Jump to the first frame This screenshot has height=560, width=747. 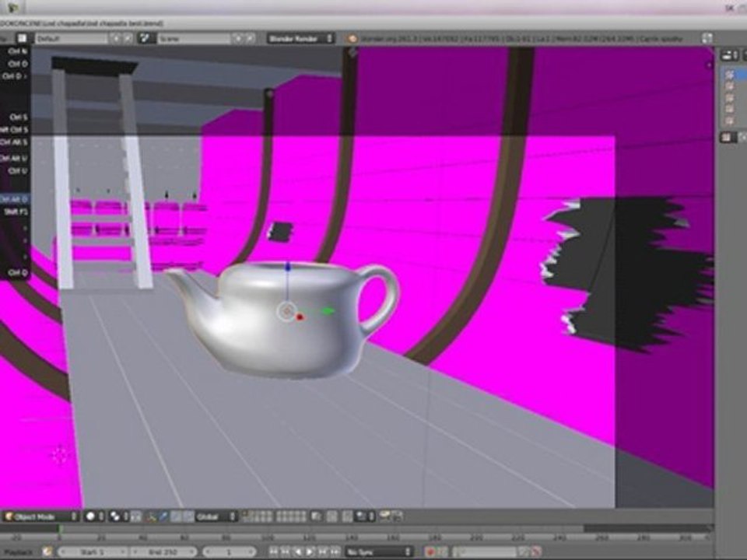click(x=273, y=552)
